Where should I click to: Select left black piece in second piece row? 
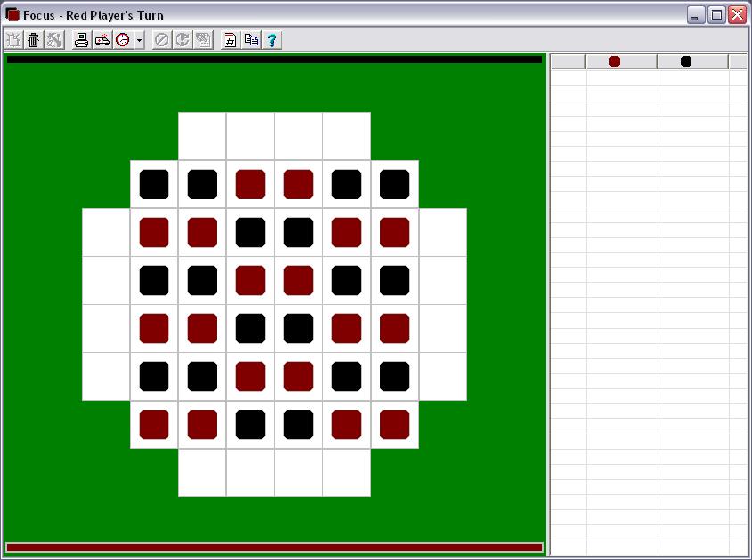250,232
